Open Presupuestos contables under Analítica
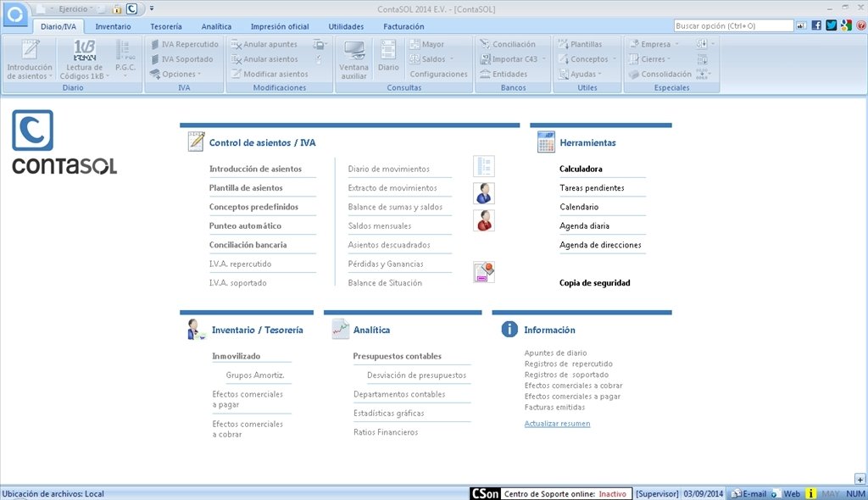868x500 pixels. (397, 356)
